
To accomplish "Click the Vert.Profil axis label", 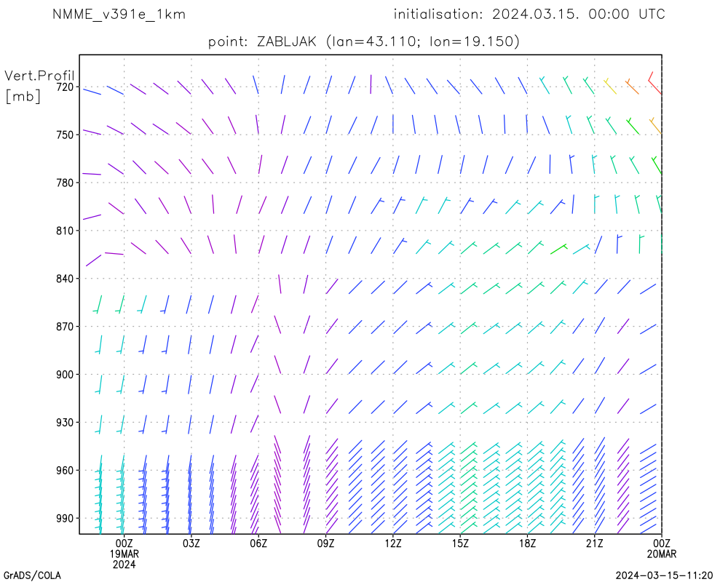I will pyautogui.click(x=39, y=76).
